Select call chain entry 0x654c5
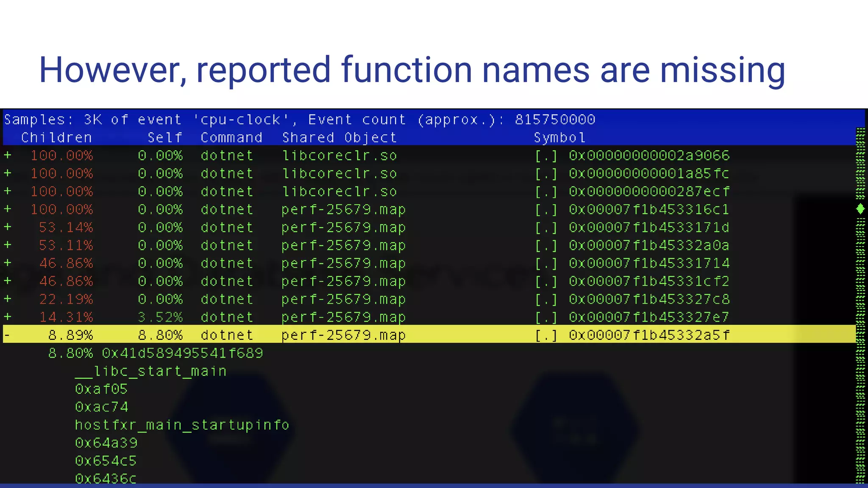 106,460
